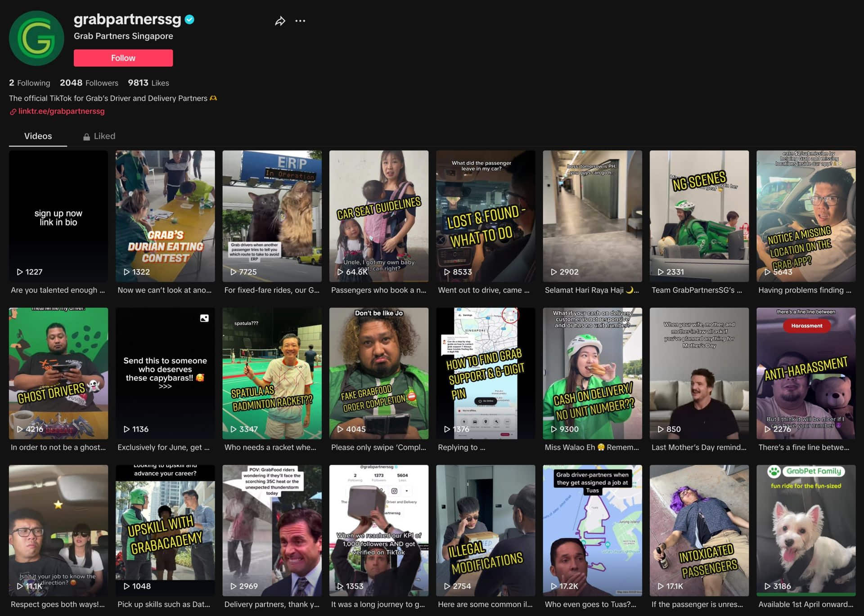Click caption 'There's a fine line betwe...'
The width and height of the screenshot is (864, 616).
point(804,447)
